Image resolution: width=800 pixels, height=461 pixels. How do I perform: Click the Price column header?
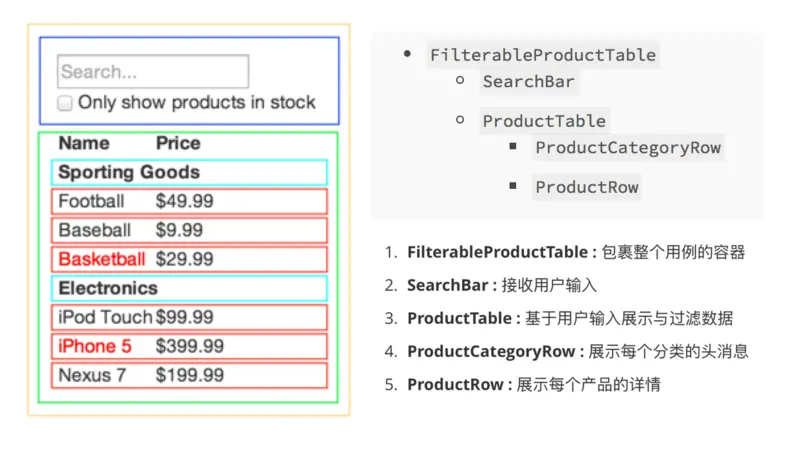coord(178,143)
